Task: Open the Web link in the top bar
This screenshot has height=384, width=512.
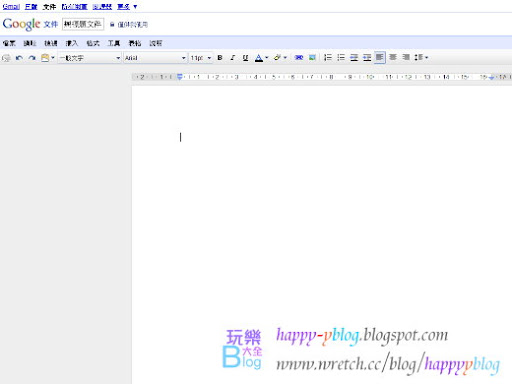Action: pyautogui.click(x=75, y=7)
